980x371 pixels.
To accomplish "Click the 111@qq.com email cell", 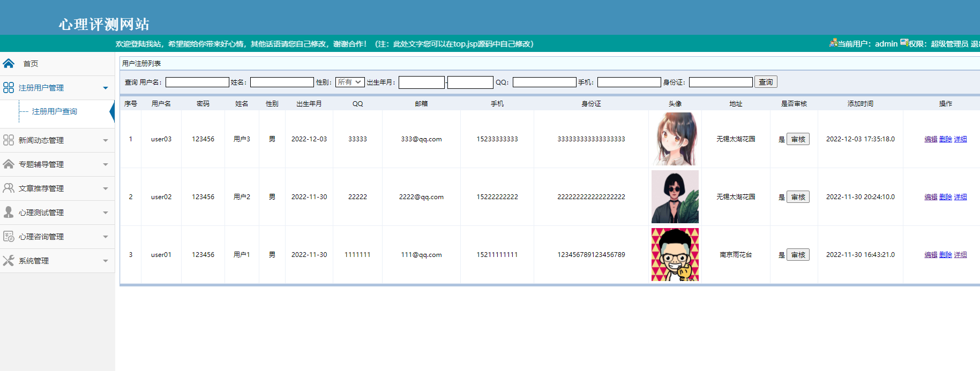I will 421,255.
